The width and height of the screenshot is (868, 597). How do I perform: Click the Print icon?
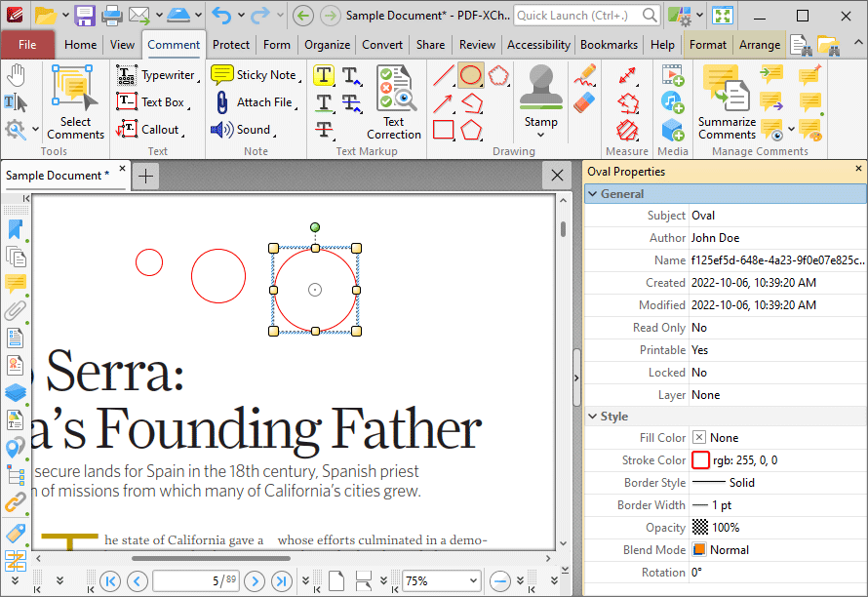111,16
